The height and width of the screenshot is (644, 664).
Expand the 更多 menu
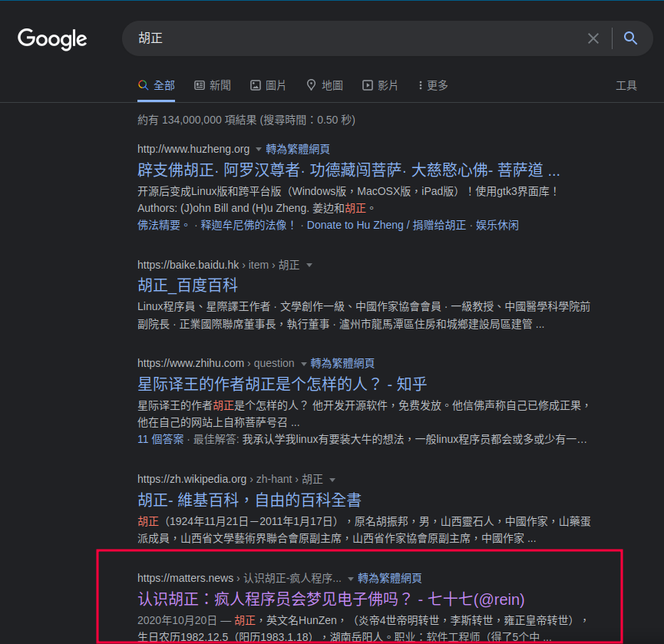click(x=433, y=85)
